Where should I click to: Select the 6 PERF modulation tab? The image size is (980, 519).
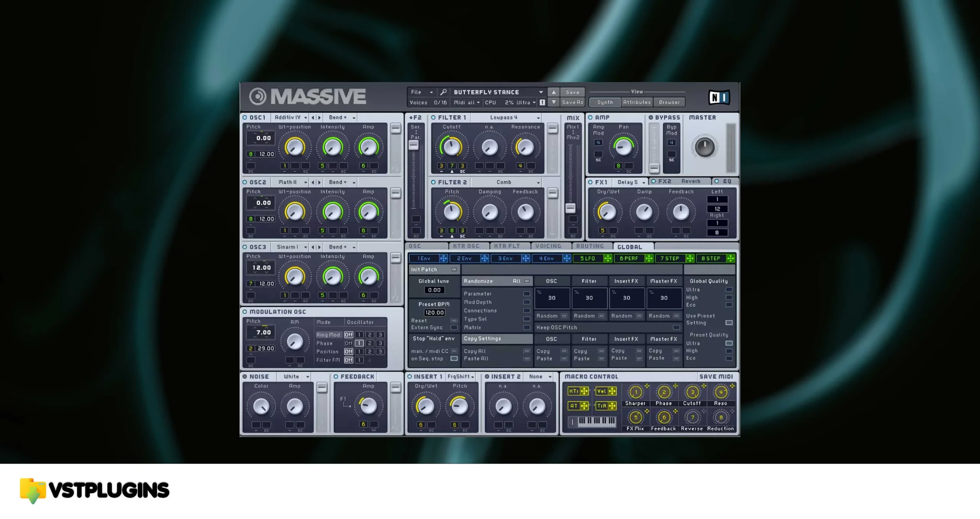(x=629, y=259)
